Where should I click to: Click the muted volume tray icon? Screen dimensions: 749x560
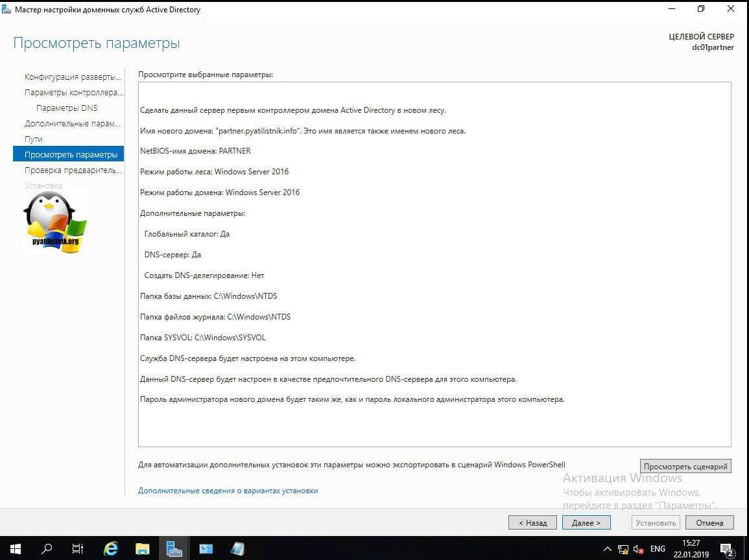(x=638, y=549)
